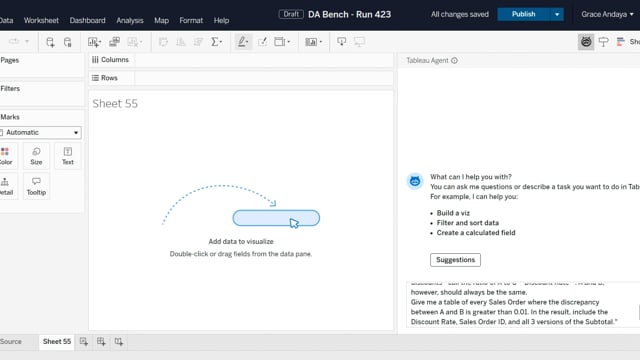
Task: Click the Tableau Agent avatar icon in chat
Action: (x=415, y=181)
